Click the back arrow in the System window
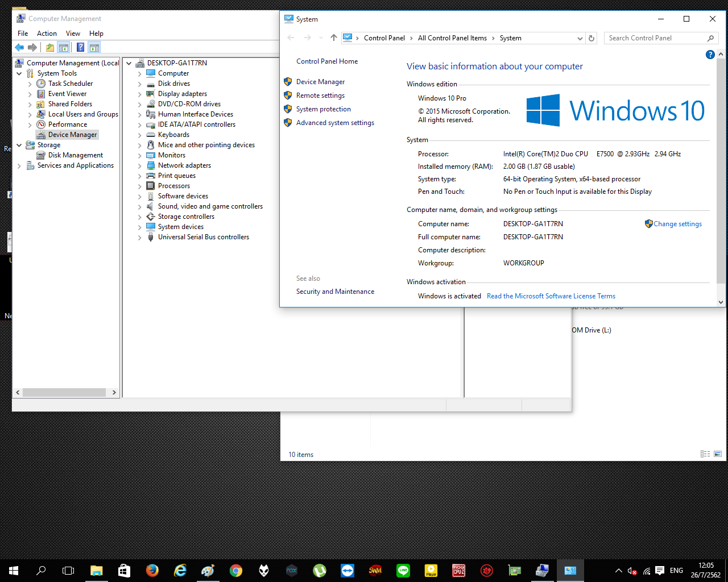728x582 pixels. click(291, 38)
